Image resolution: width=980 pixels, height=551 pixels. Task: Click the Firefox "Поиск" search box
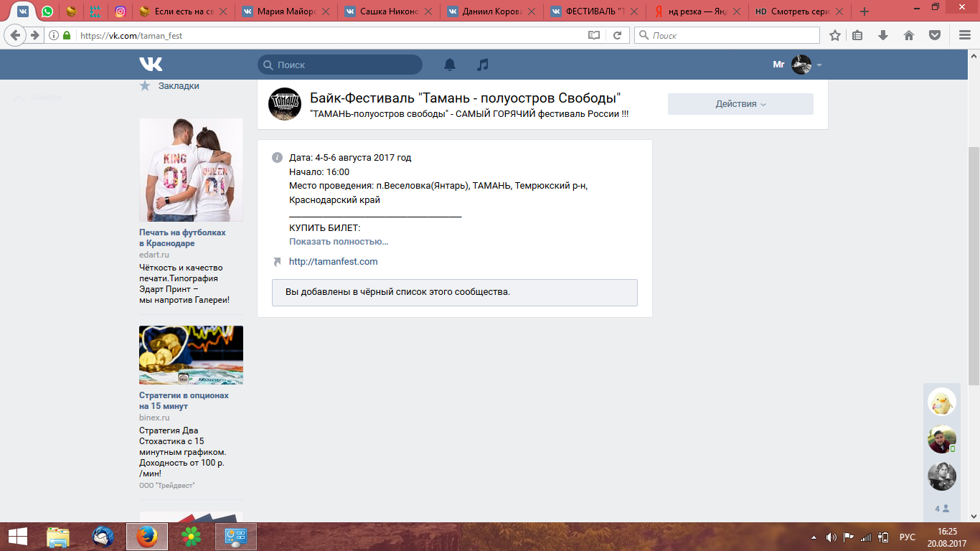click(x=727, y=35)
